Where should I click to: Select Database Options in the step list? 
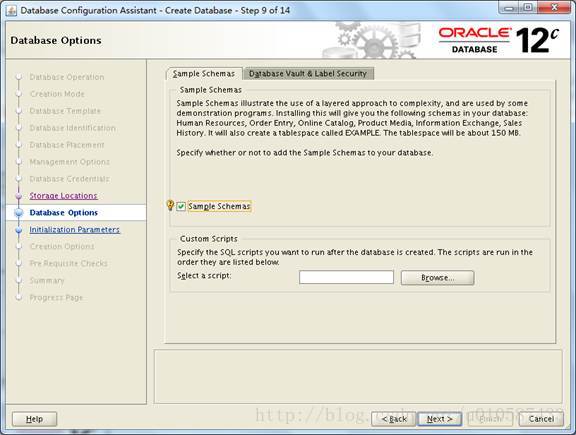64,213
